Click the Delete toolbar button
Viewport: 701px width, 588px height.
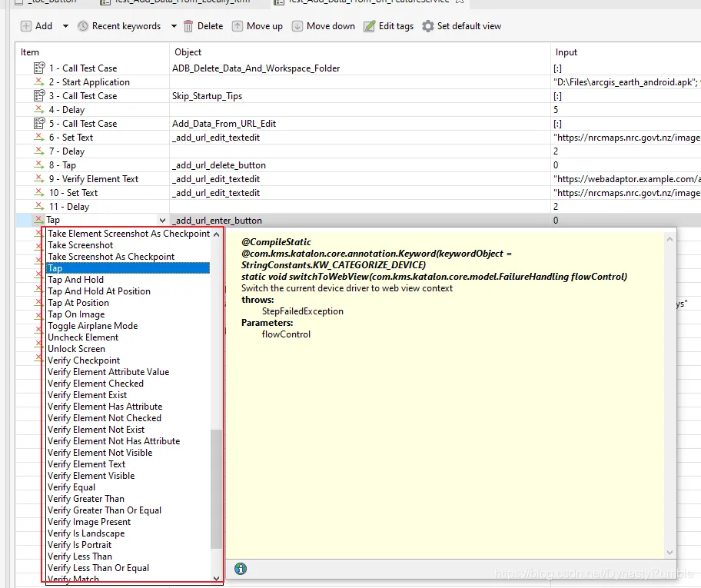(x=204, y=26)
